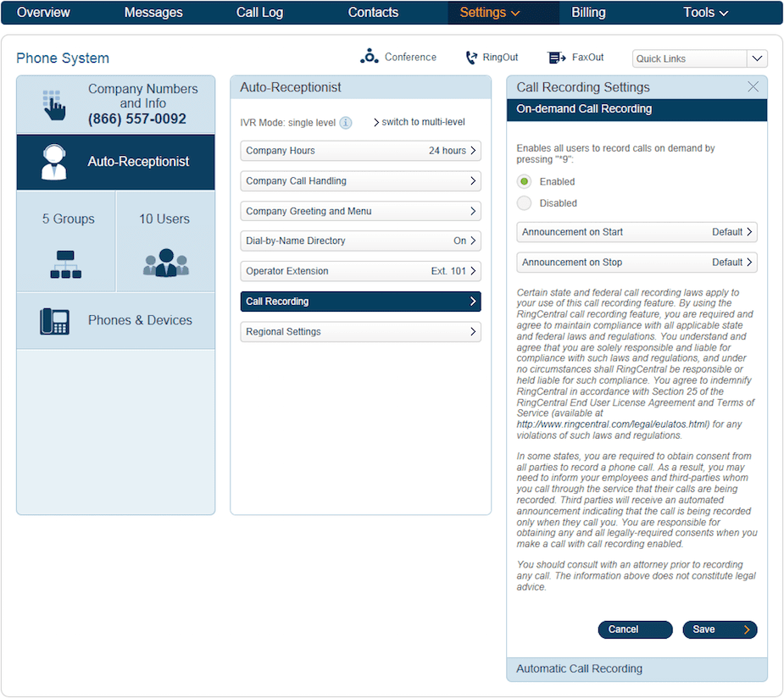
Task: Open the 5 Groups hierarchy icon
Action: tap(65, 263)
